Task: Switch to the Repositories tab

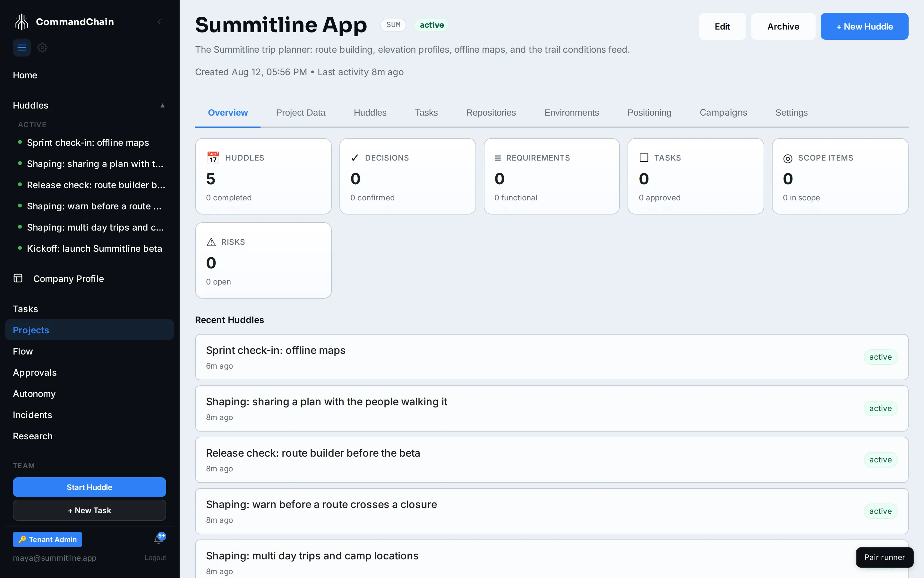Action: pyautogui.click(x=491, y=113)
